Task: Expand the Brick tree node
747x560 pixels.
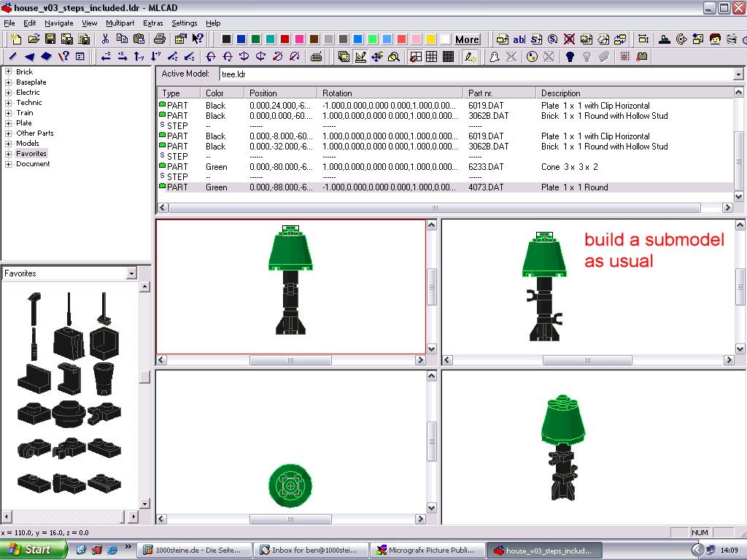Action: coord(8,71)
